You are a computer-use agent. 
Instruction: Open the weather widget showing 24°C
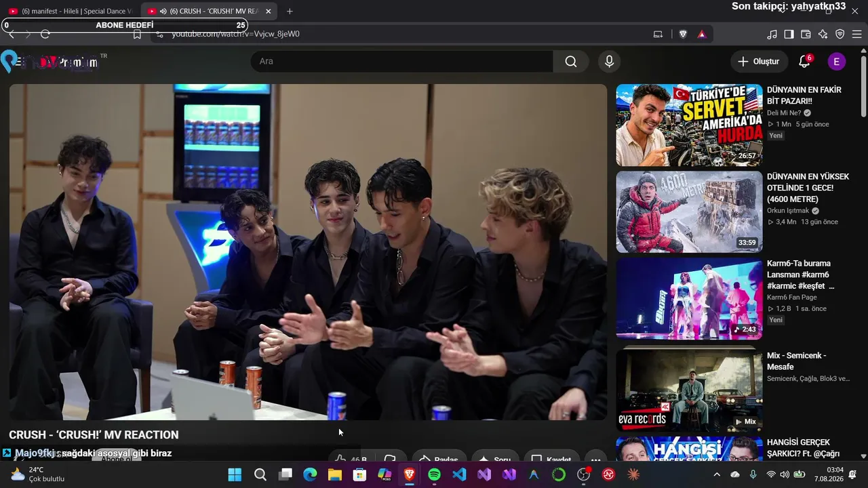[x=38, y=474]
